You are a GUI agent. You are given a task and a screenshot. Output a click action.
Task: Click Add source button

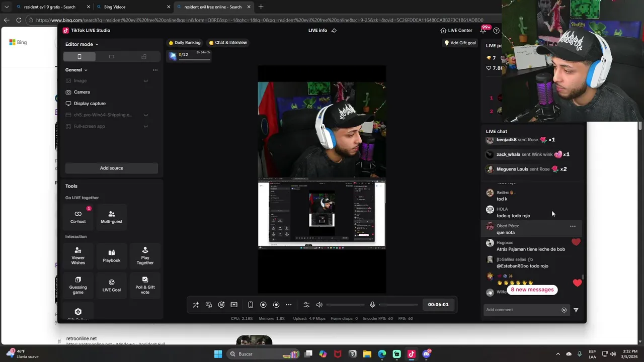(112, 168)
